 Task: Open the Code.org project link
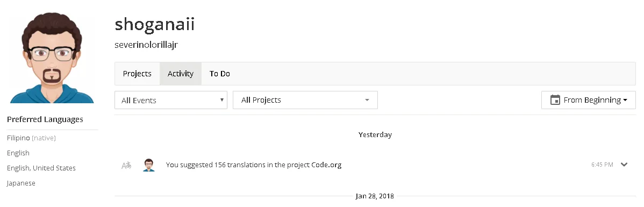coord(326,165)
